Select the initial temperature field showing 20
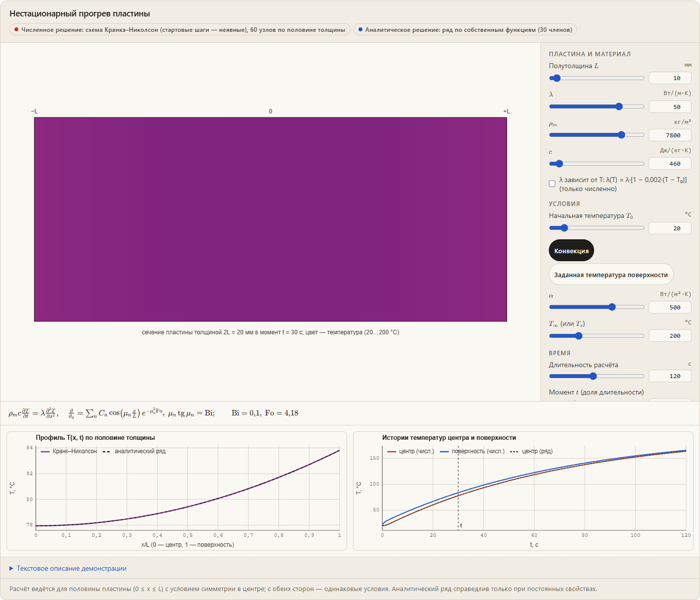This screenshot has height=600, width=700. (x=670, y=228)
